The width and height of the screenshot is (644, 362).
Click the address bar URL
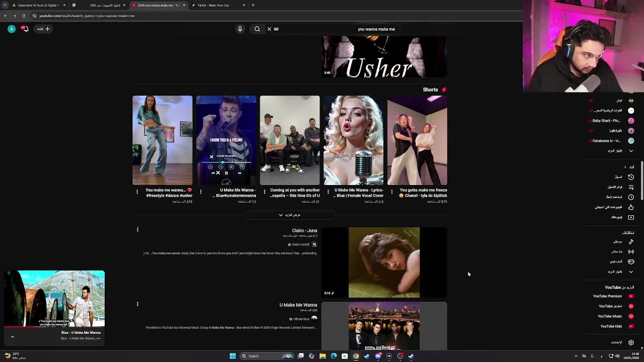(87, 16)
